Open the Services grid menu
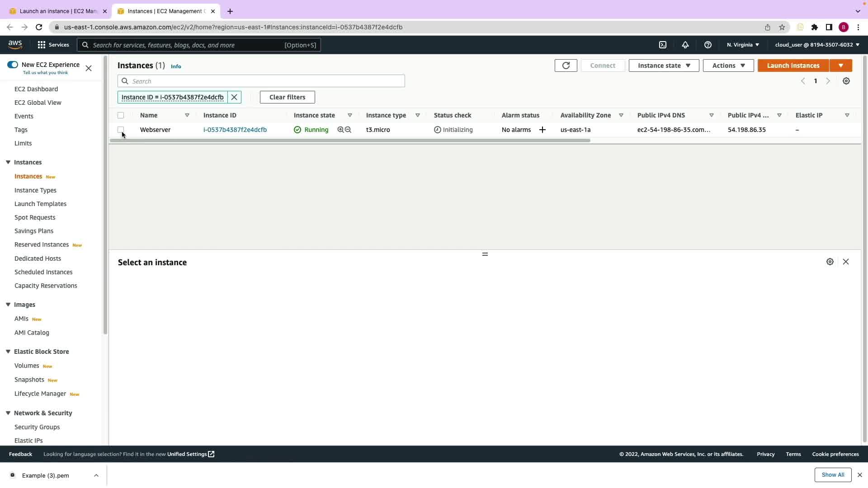The width and height of the screenshot is (868, 488). 42,45
